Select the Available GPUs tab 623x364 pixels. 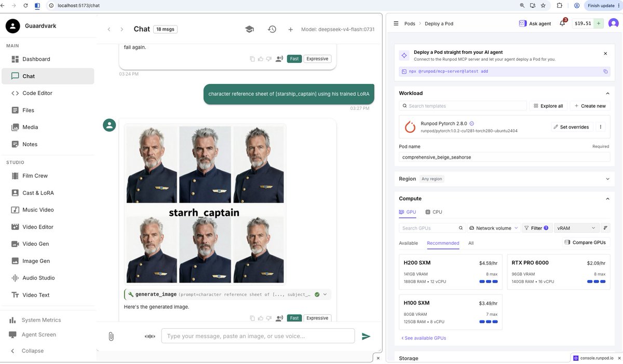pyautogui.click(x=409, y=243)
